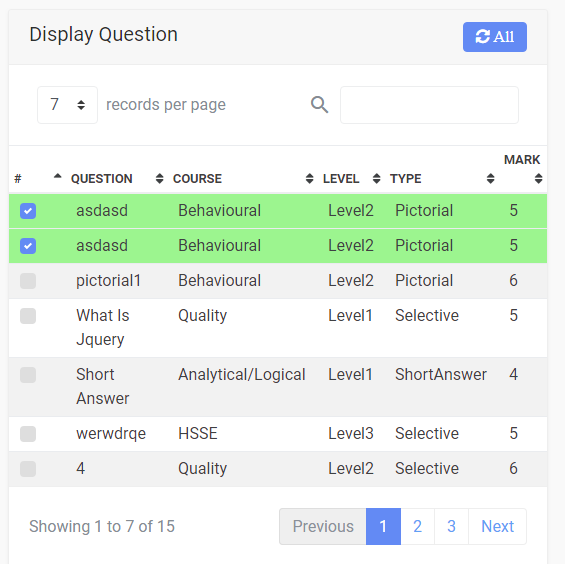Sort table by MARK column arrows
This screenshot has width=565, height=564.
pyautogui.click(x=538, y=178)
